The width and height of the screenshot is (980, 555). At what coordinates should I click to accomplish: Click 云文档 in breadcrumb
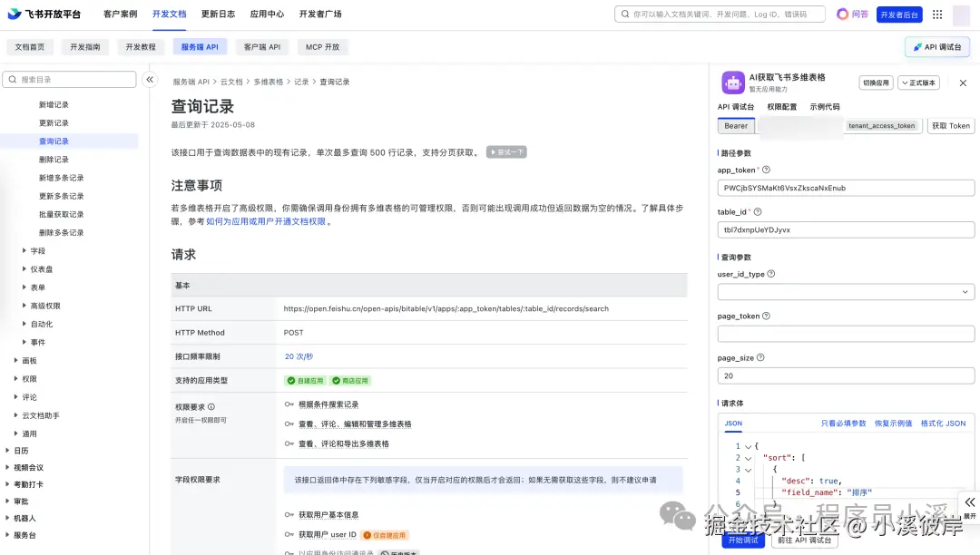(x=231, y=82)
